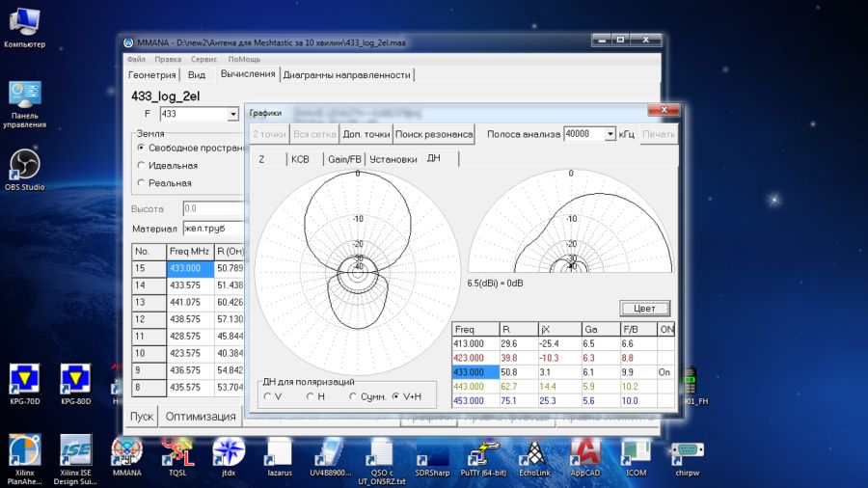Select the Сумм. polarization option
This screenshot has width=868, height=488.
[x=353, y=396]
